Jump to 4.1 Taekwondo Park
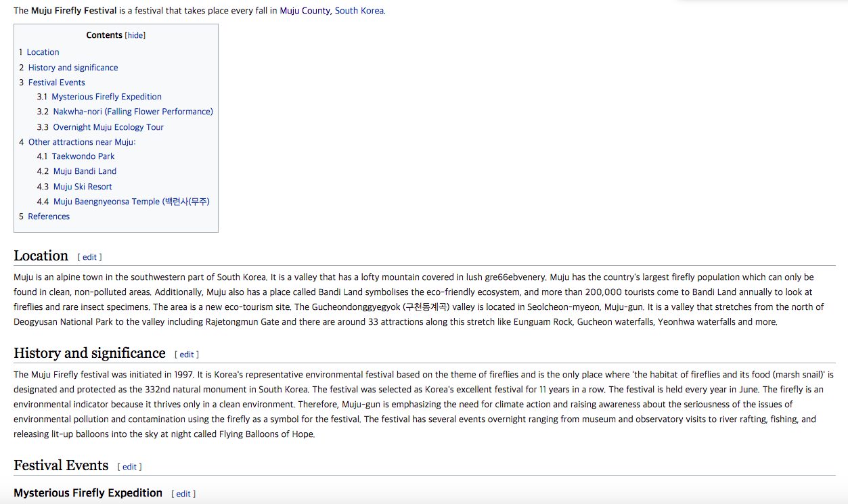The image size is (848, 504). tap(76, 156)
